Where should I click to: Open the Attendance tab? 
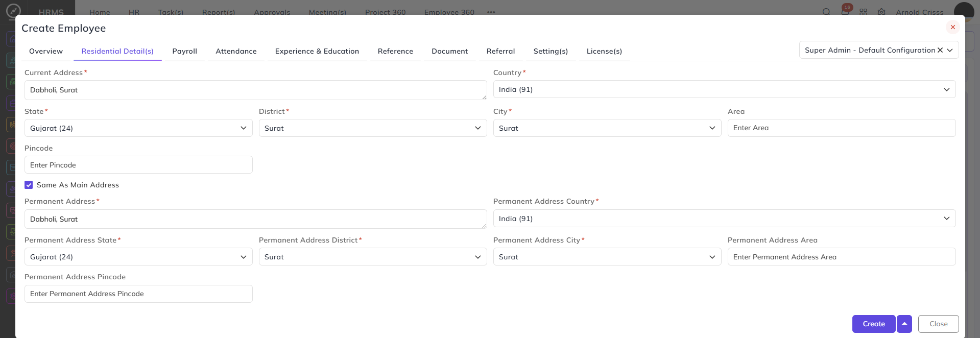pos(236,51)
